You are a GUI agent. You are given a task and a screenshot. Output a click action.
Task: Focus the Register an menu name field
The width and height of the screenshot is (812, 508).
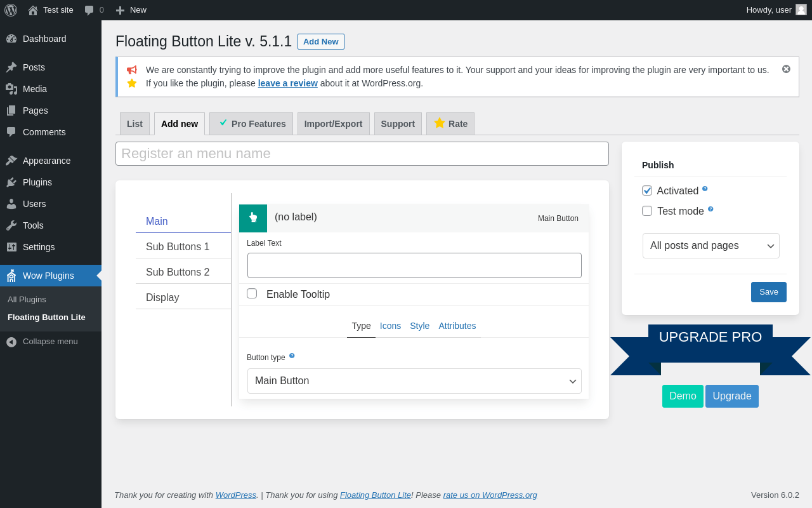coord(362,154)
